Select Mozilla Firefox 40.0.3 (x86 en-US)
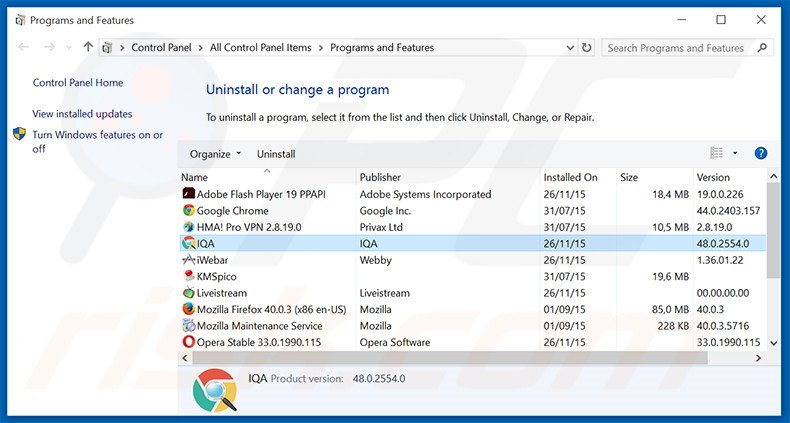Viewport: 790px width, 423px height. 272,309
